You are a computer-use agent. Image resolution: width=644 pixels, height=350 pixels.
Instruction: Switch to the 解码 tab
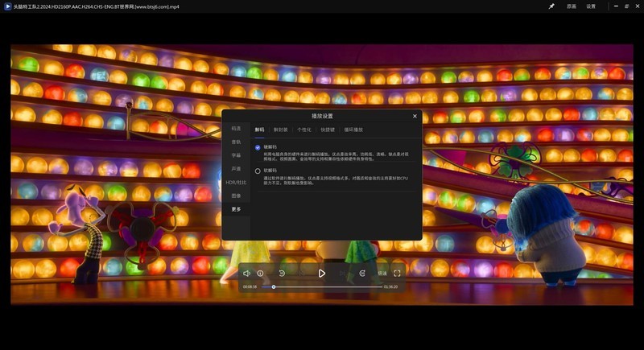(x=259, y=130)
